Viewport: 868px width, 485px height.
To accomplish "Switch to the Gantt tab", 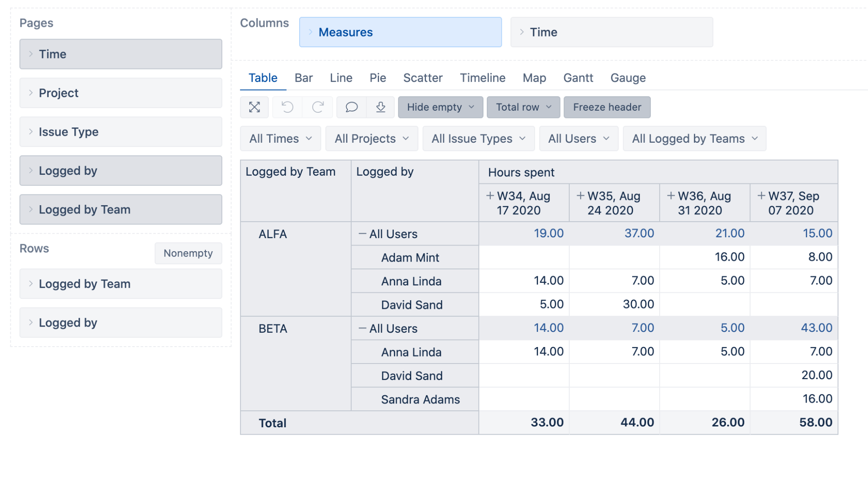I will tap(578, 78).
